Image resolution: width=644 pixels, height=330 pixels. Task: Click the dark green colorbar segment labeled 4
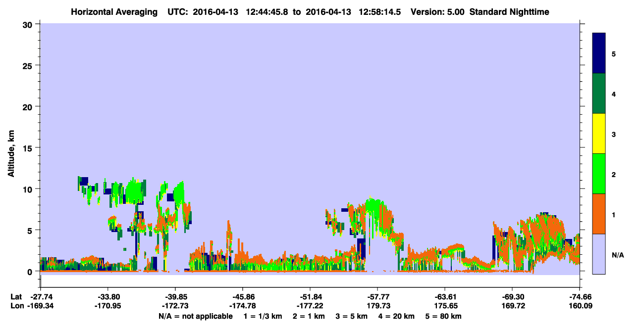(599, 94)
